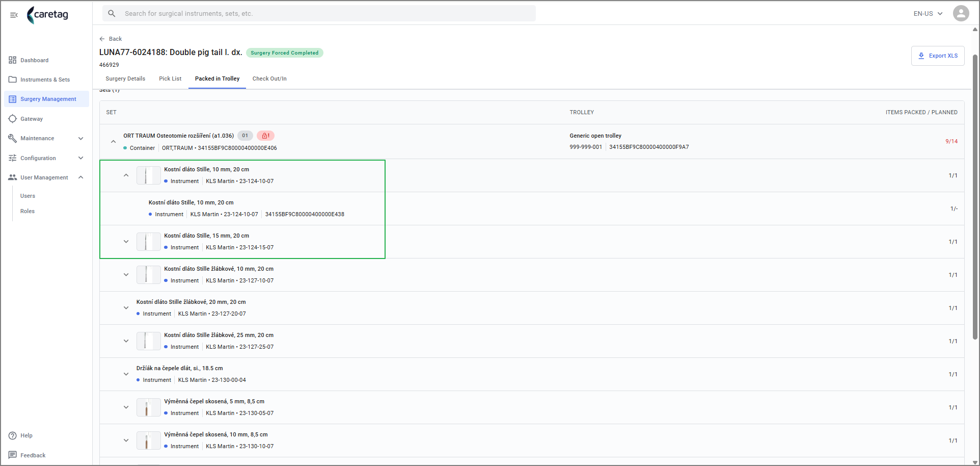Screen dimensions: 980x466
Task: Expand Držák na čepele dlát row
Action: (x=126, y=374)
